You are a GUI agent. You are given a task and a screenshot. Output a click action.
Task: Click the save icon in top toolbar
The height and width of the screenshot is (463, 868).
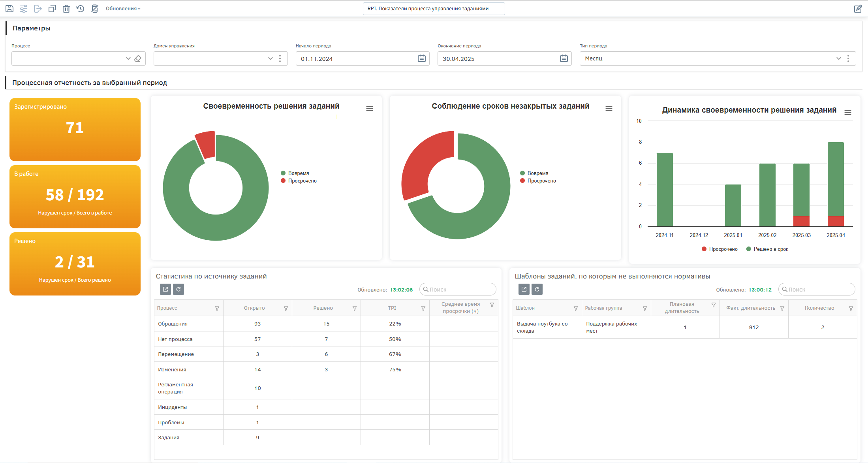pyautogui.click(x=9, y=9)
